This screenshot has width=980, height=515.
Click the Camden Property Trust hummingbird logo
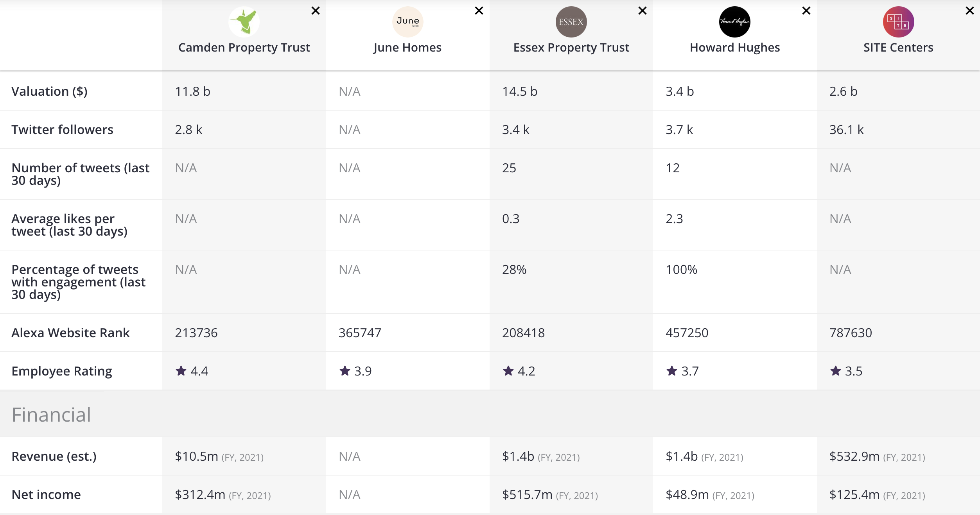click(x=244, y=22)
